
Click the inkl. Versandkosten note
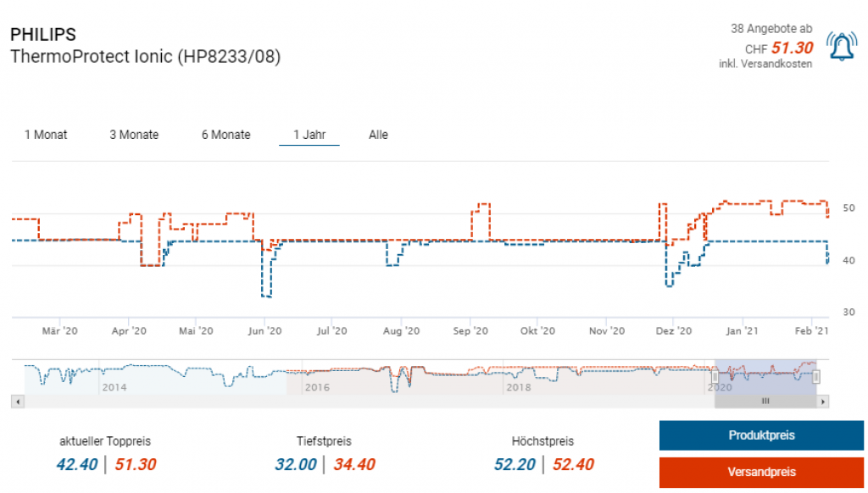pos(765,64)
